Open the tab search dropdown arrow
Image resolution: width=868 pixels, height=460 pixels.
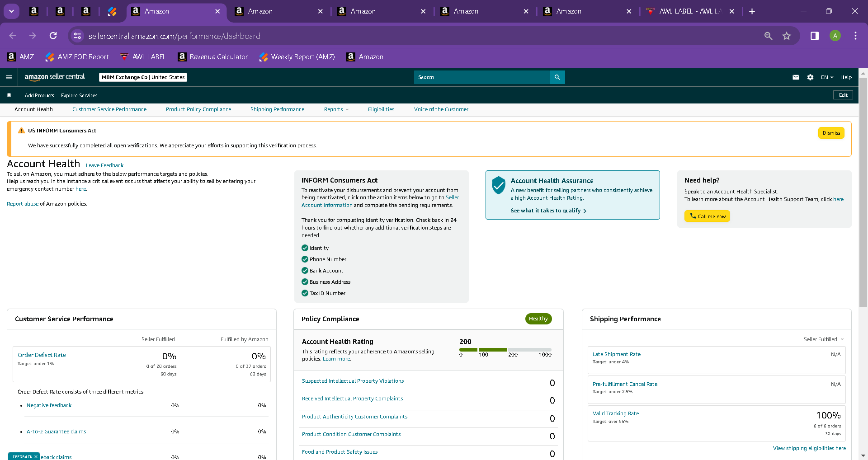11,11
